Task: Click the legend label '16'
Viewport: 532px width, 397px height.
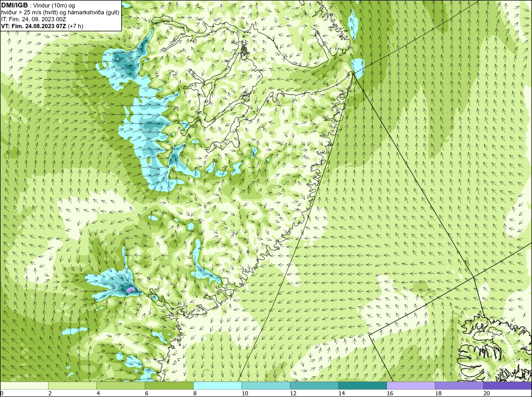Action: 390,393
